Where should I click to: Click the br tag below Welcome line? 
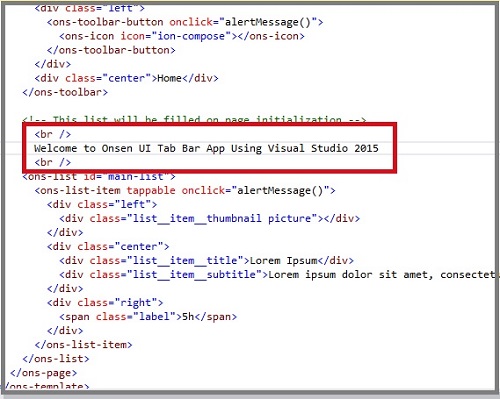point(53,162)
